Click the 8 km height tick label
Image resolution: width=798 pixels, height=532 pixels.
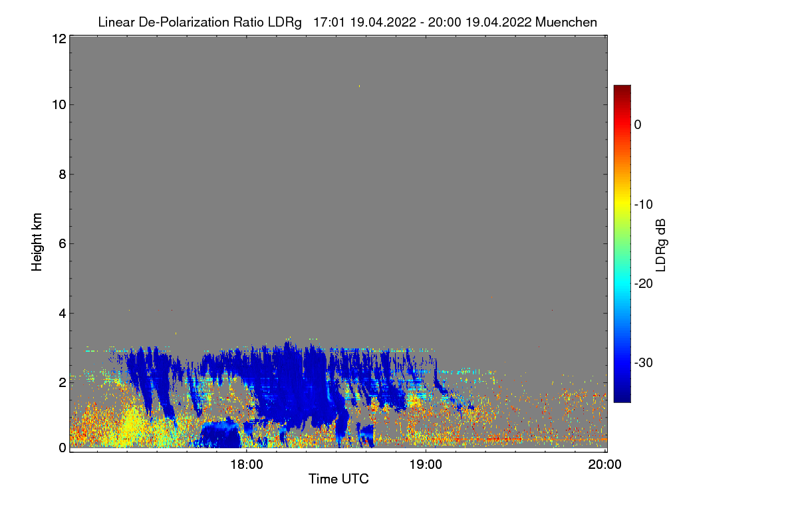pyautogui.click(x=62, y=174)
